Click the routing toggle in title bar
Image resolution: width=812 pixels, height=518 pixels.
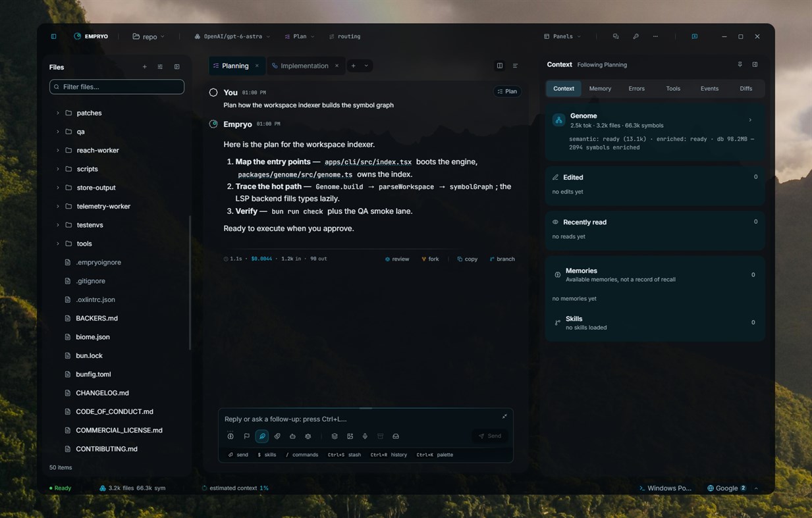pos(344,36)
